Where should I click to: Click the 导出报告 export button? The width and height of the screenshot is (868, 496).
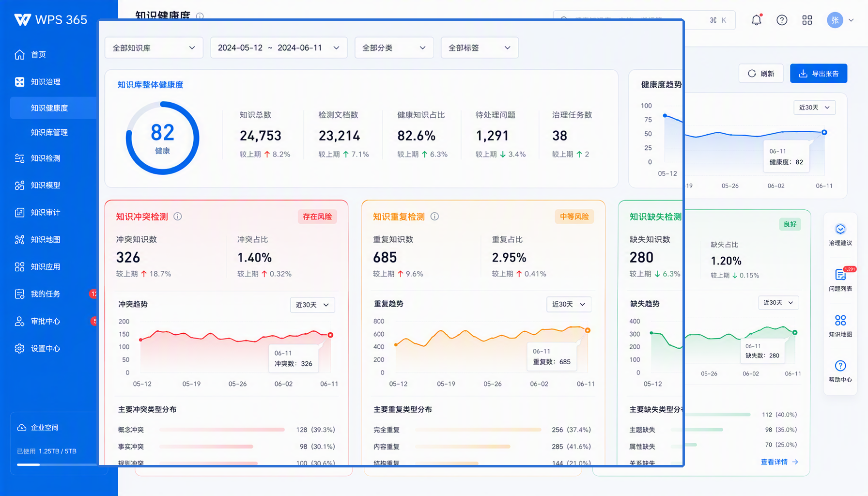(x=819, y=74)
